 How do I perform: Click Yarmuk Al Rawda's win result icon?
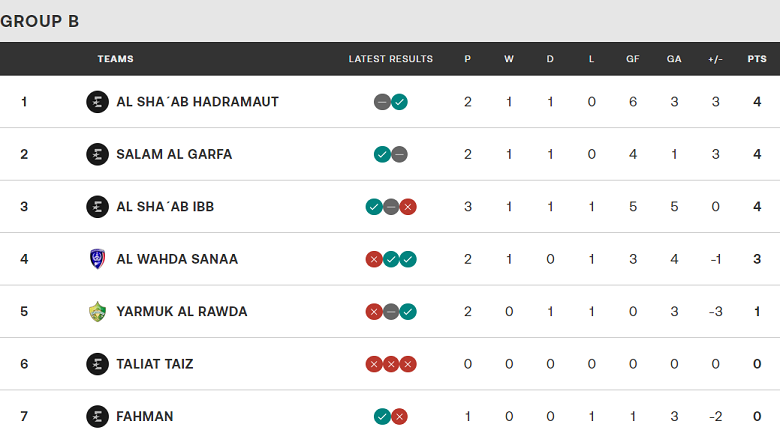[408, 311]
